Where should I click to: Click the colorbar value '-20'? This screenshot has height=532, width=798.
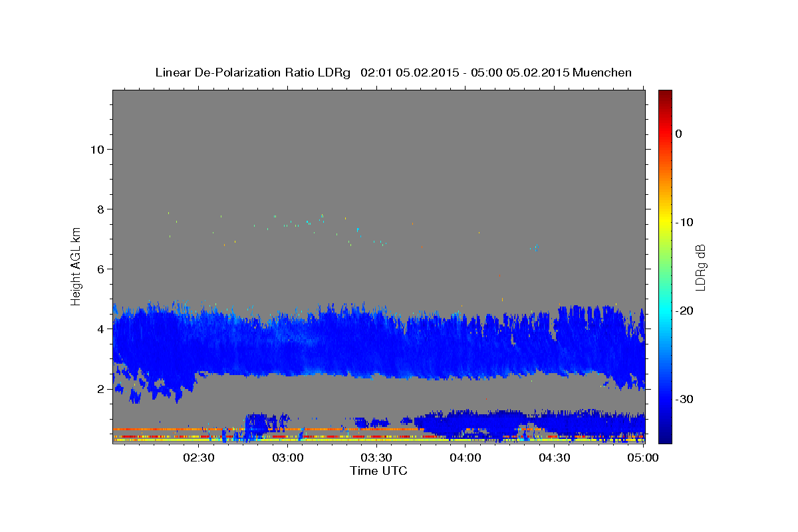coord(685,311)
